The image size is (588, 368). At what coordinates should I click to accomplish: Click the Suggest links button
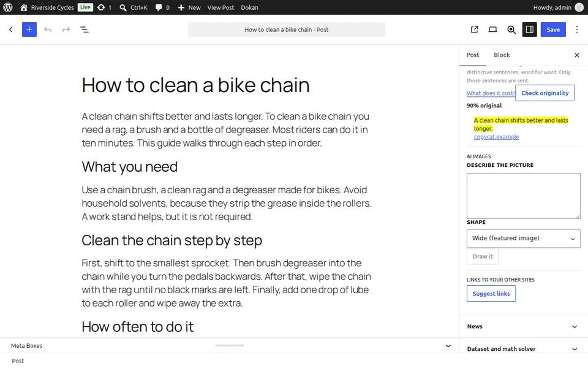(x=491, y=294)
